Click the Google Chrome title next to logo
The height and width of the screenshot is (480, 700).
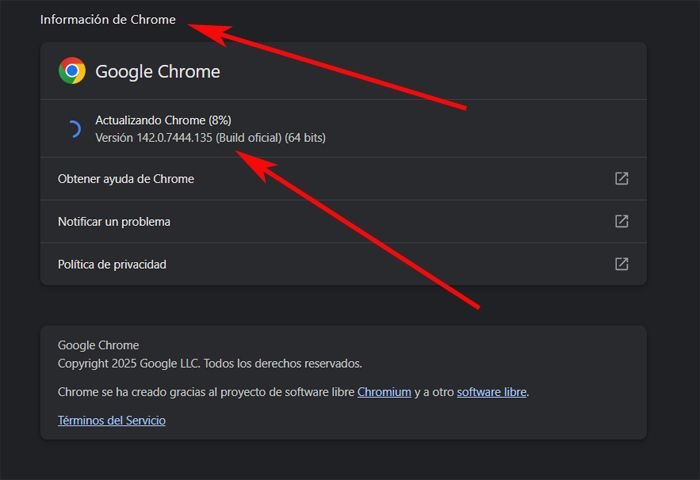point(158,71)
